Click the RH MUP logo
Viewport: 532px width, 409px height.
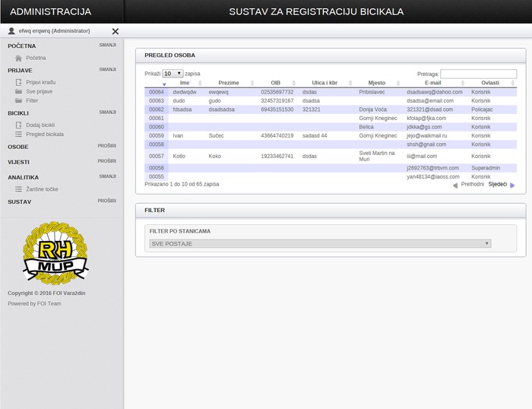[55, 253]
